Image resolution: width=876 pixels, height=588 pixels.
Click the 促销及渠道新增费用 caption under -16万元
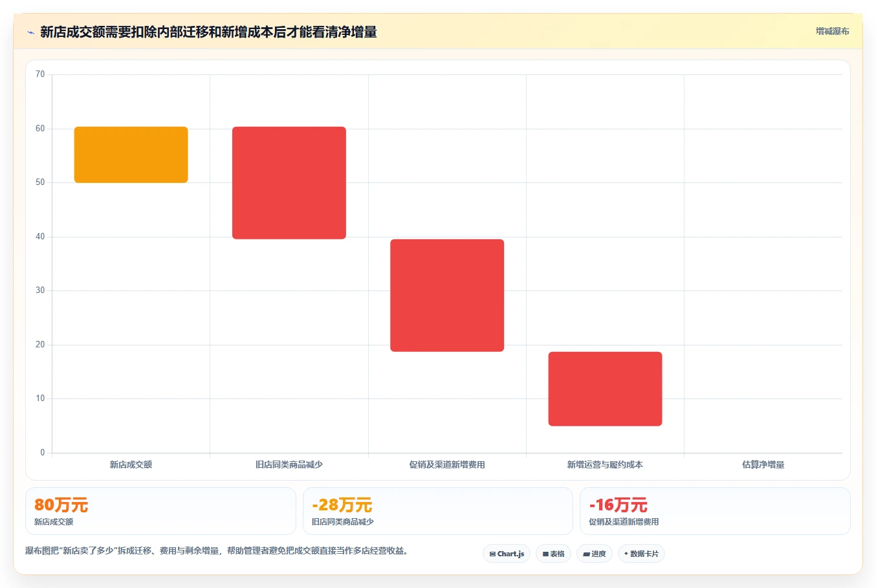[624, 522]
